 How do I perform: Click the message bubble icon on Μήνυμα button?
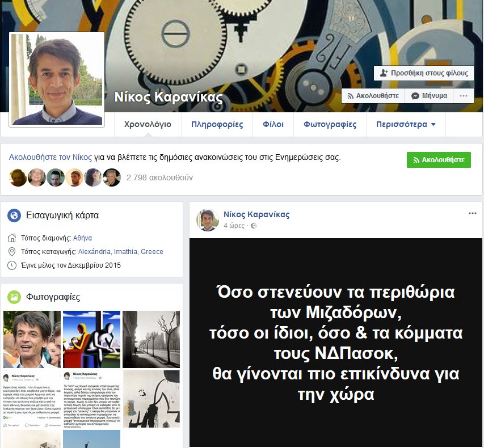[416, 95]
